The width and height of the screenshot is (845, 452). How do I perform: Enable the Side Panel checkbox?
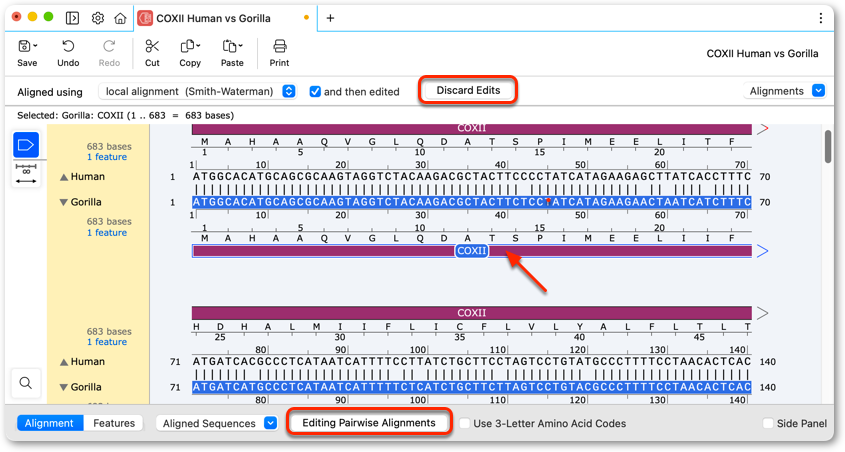[768, 423]
